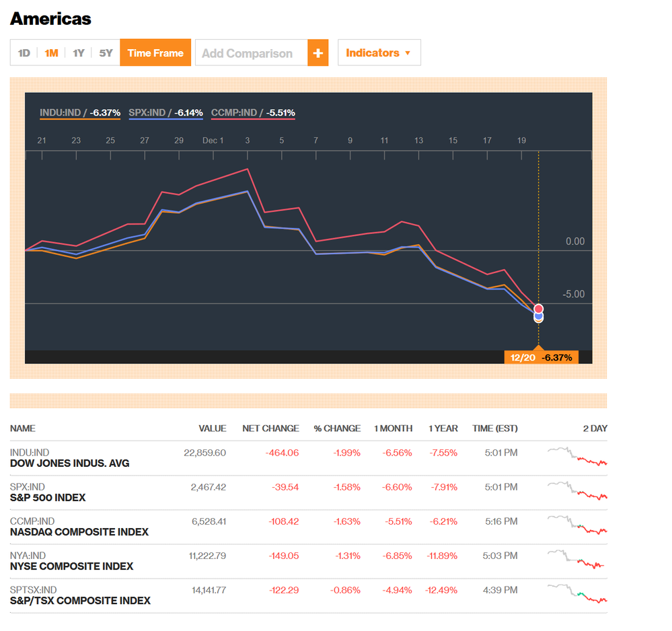This screenshot has height=631, width=672.
Task: Click net change -122.29
Action: [x=284, y=590]
